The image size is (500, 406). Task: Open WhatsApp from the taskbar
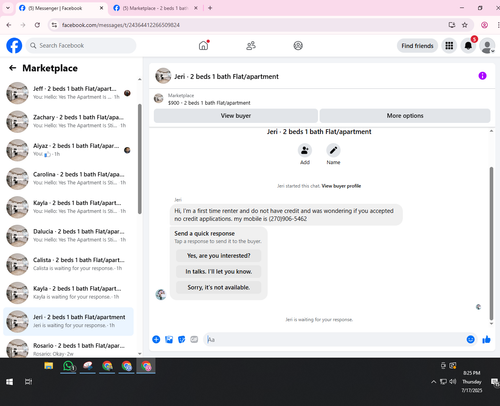68,366
